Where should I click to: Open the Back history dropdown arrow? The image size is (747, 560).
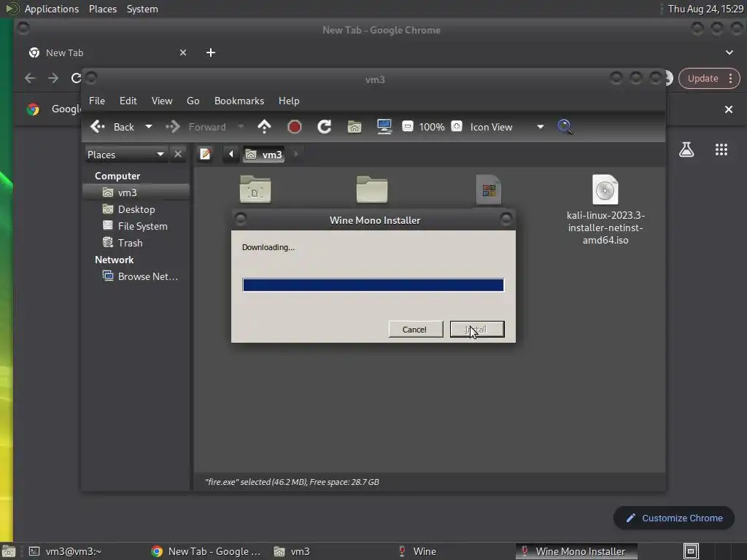tap(149, 127)
